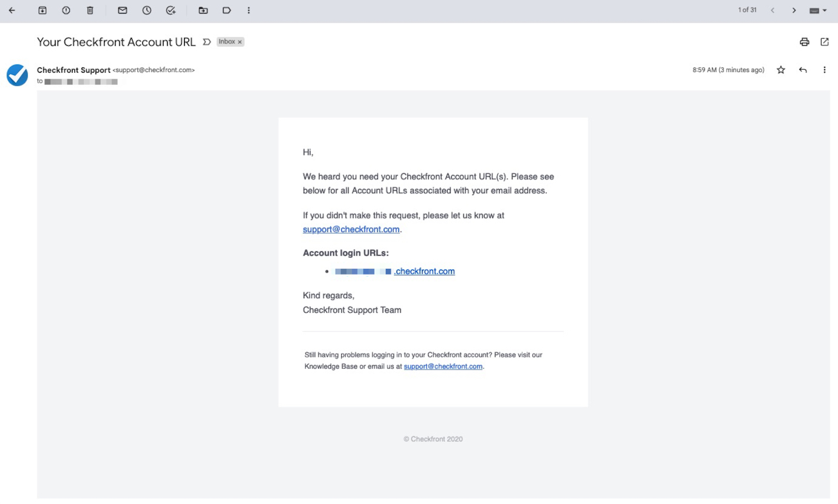838x504 pixels.
Task: Move this email to a folder
Action: pyautogui.click(x=203, y=11)
